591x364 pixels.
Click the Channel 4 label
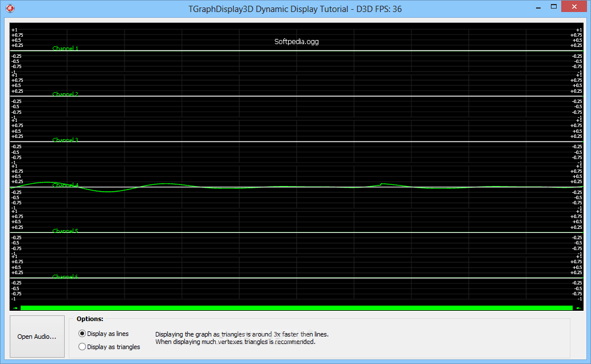[x=65, y=185]
